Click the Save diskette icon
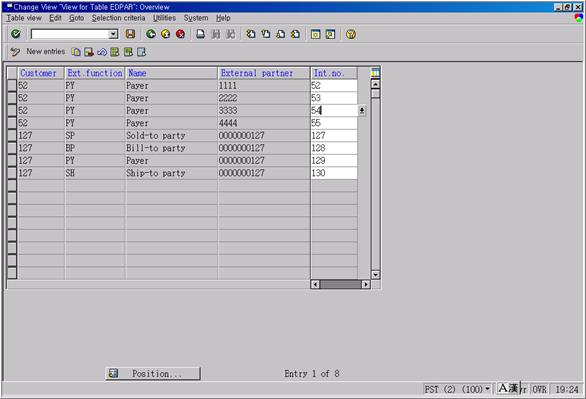The height and width of the screenshot is (399, 586). coord(130,34)
